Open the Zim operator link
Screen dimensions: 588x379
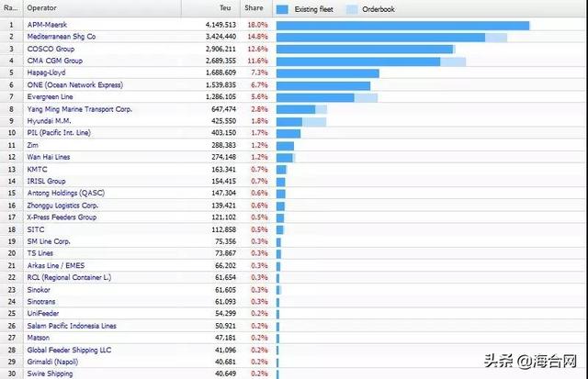coord(33,145)
